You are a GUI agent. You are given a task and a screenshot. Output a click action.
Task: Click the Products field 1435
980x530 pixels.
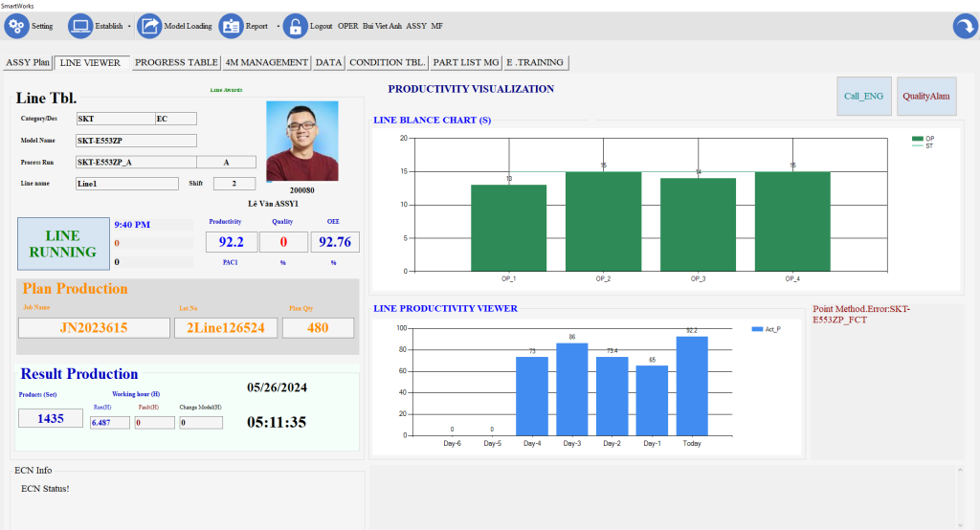51,419
